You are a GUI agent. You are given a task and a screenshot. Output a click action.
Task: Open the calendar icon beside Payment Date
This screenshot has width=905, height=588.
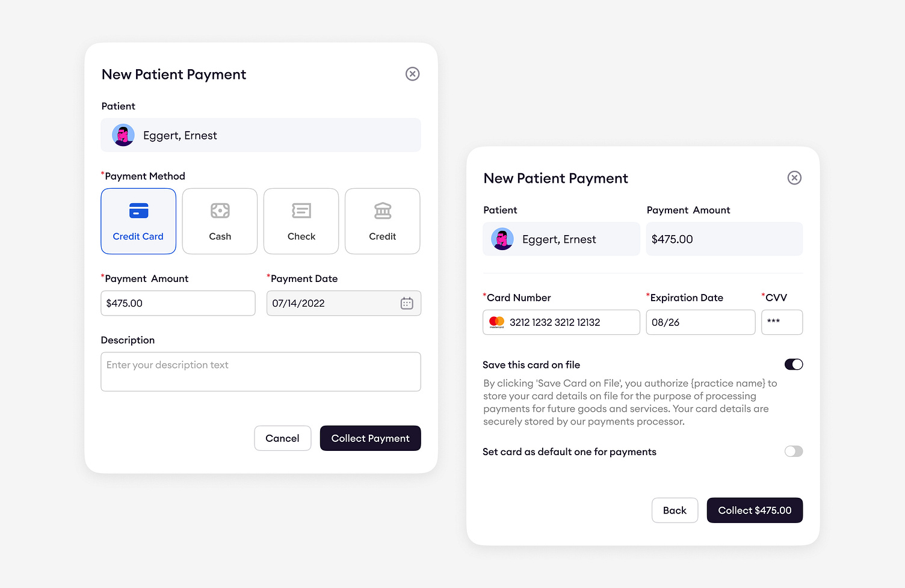coord(407,303)
